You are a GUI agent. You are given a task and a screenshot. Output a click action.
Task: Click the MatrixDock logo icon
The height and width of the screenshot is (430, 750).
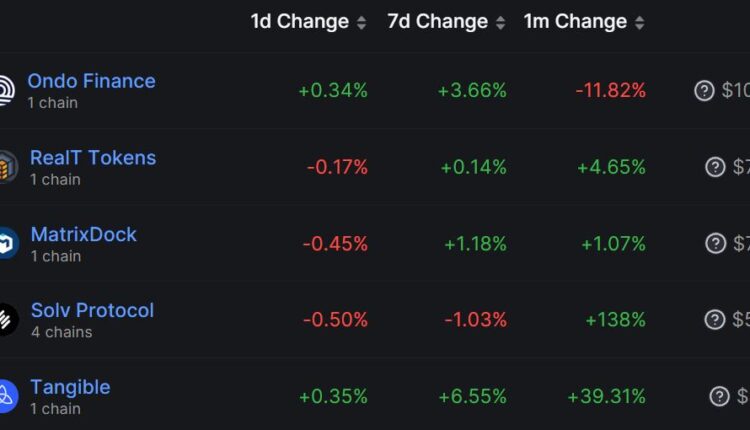[x=6, y=243]
